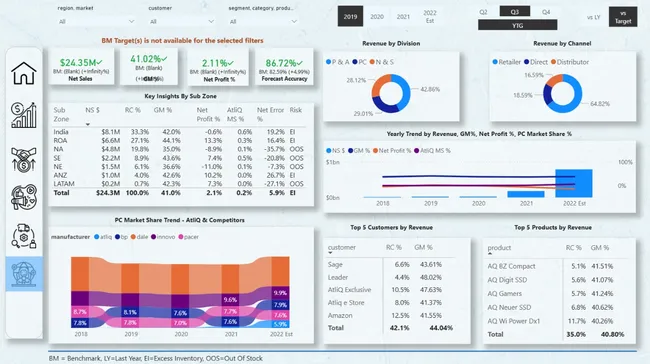Open the Home page icon in sidebar

(x=24, y=73)
